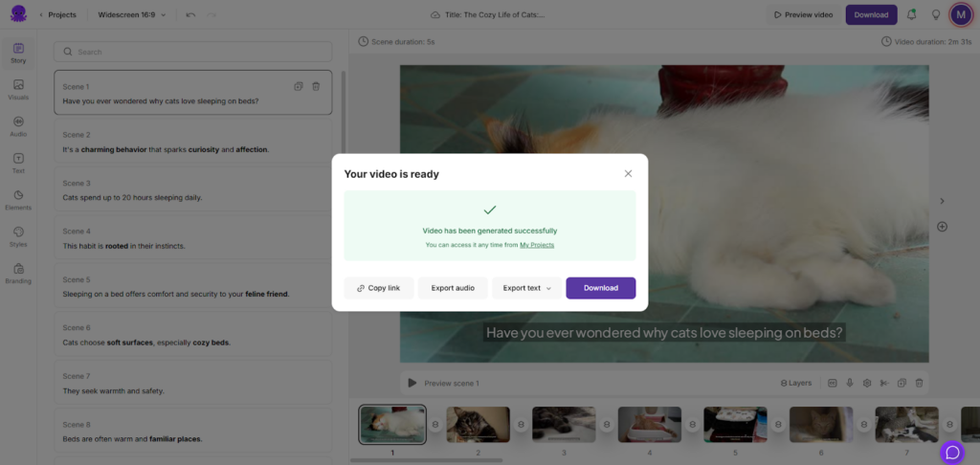Click the microphone voiceover icon
The image size is (980, 465).
pos(850,383)
